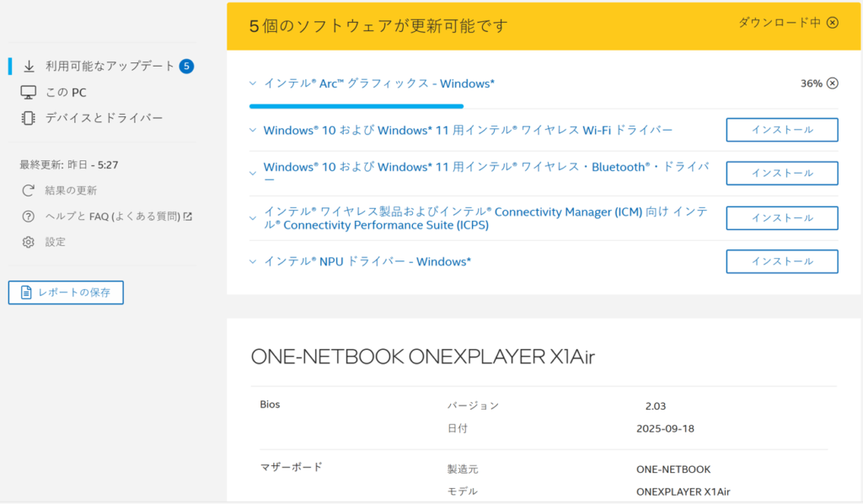Click the gear icon for 設定
Image resolution: width=863 pixels, height=504 pixels.
pyautogui.click(x=29, y=242)
